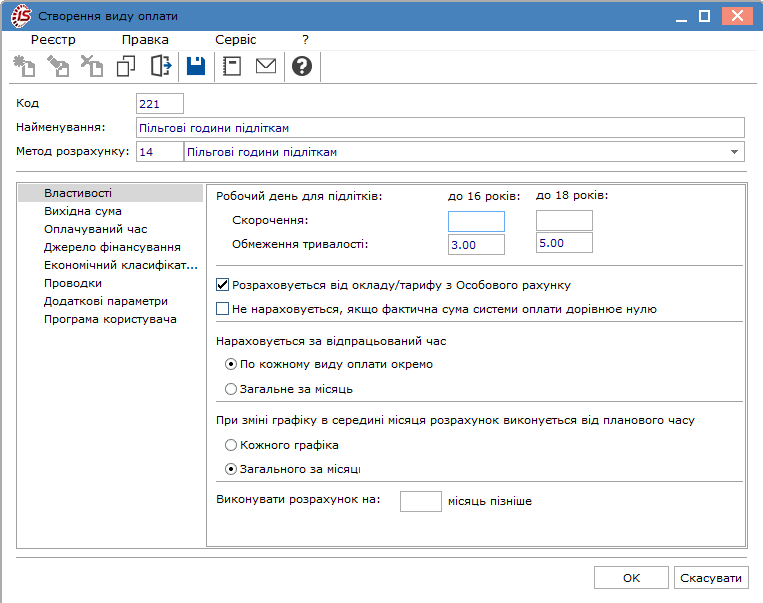Open the Реєстр menu
Image resolution: width=763 pixels, height=603 pixels.
tap(53, 40)
